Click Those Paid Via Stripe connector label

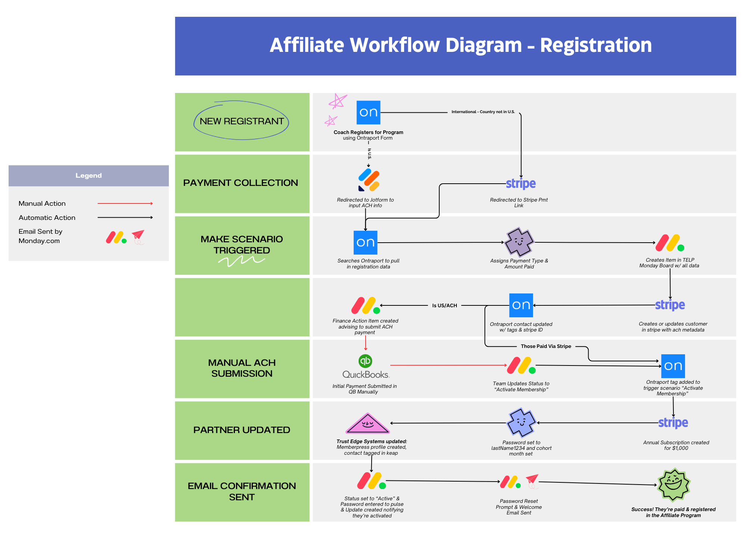click(x=546, y=346)
